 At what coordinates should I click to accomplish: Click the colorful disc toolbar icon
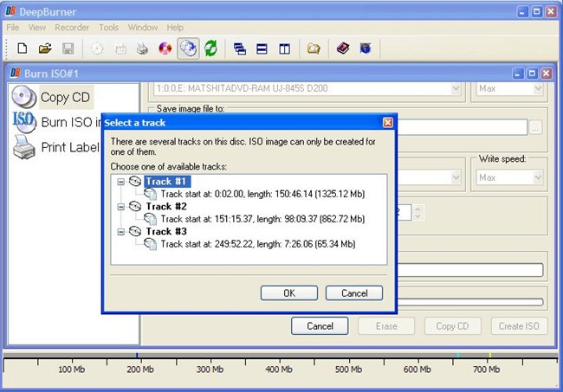165,48
